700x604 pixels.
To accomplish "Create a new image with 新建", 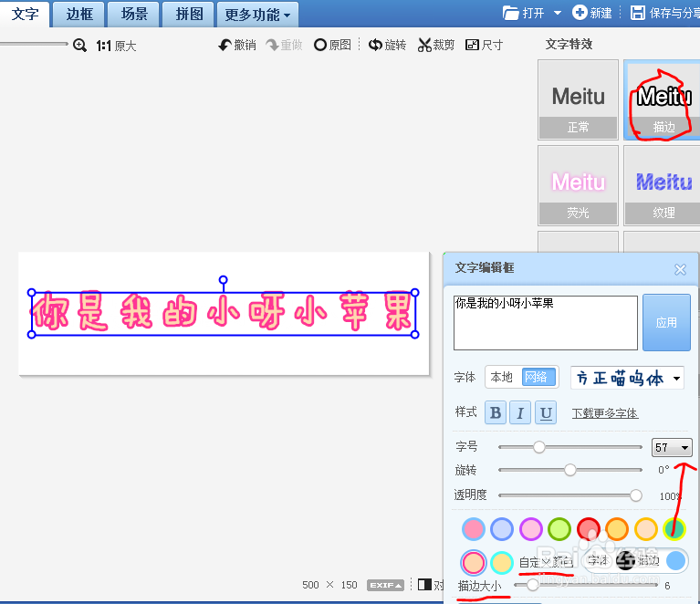I will coord(592,13).
